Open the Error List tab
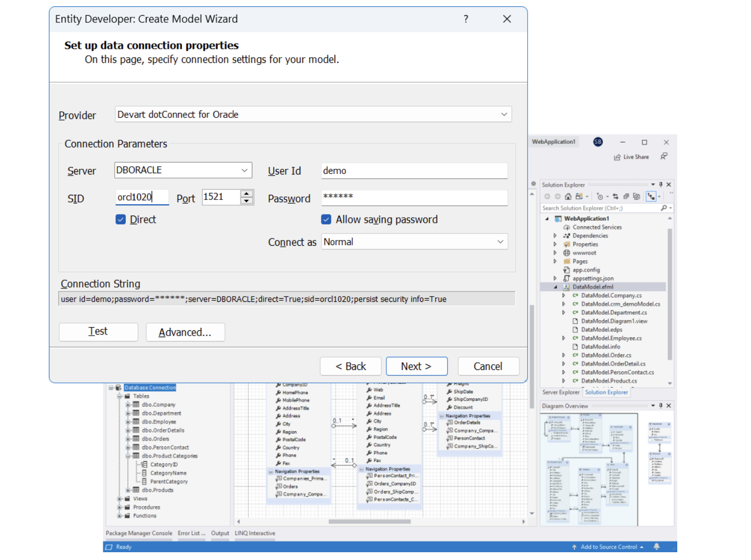The height and width of the screenshot is (560, 751). coord(192,533)
